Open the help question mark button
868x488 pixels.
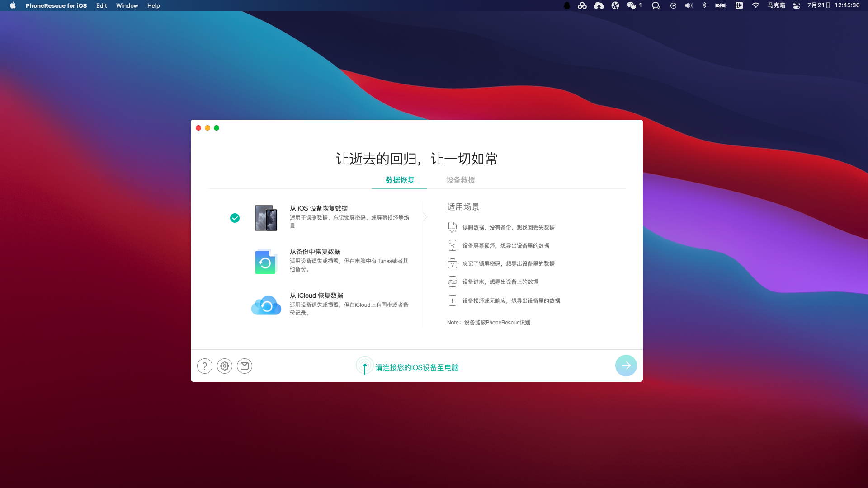[205, 366]
